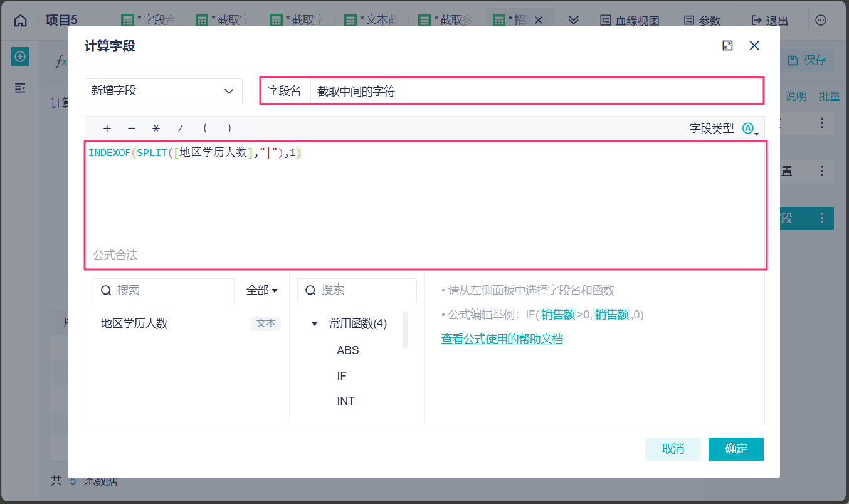Screen dimensions: 849x504
Task: Open 查看公式使用的帮助文档 link
Action: point(502,339)
